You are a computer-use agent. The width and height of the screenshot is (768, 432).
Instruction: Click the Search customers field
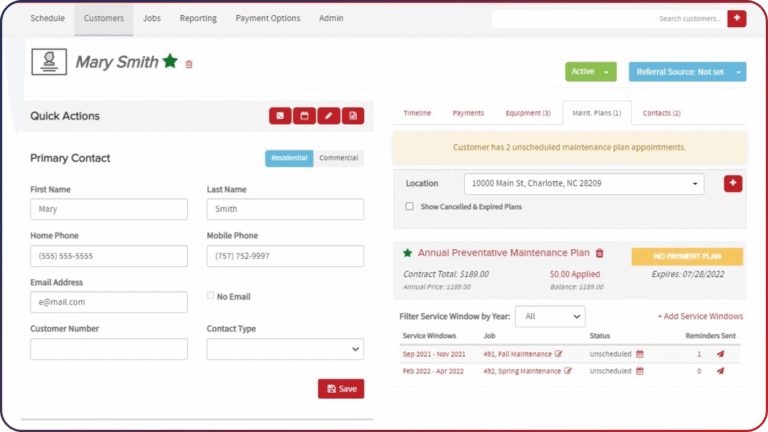tap(609, 19)
